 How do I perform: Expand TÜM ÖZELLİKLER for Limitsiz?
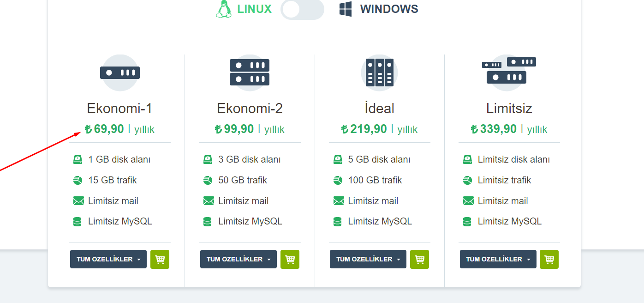(498, 259)
